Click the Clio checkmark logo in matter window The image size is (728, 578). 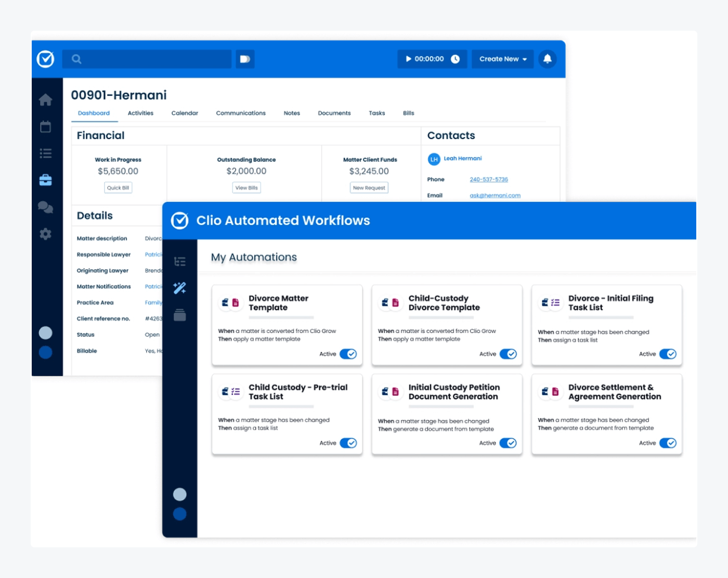[46, 59]
